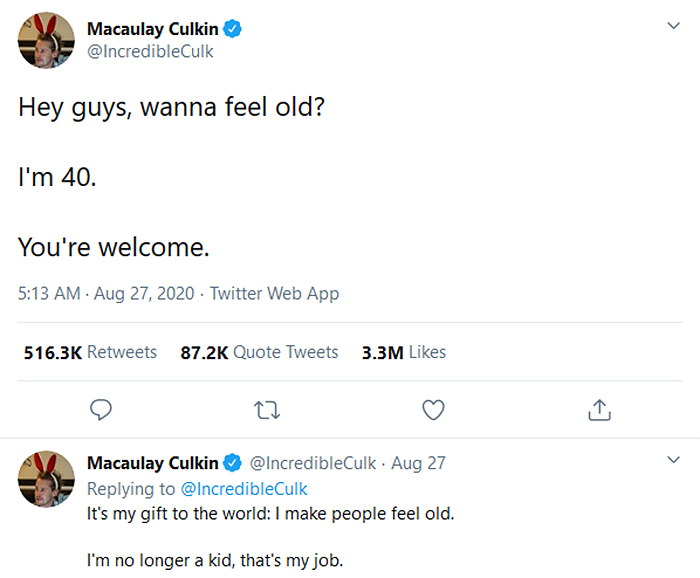Open the reply's Aug 27 date link
Screen dimensions: 700x578
[418, 463]
